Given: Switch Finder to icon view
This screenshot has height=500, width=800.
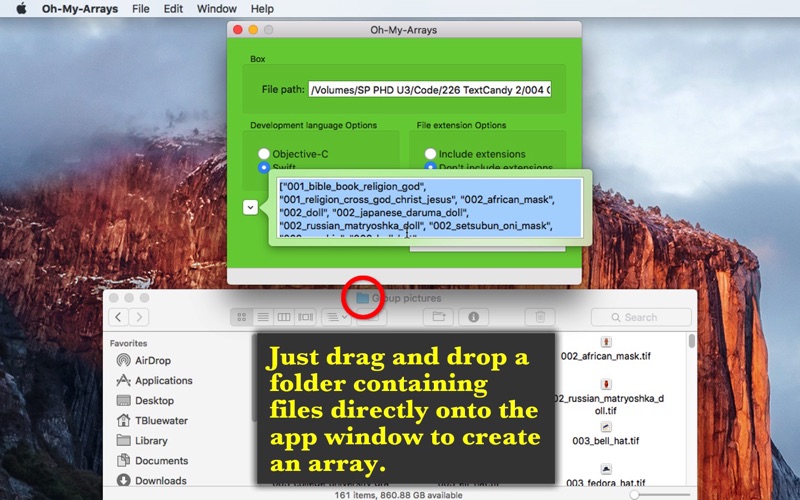Looking at the screenshot, I should click(x=242, y=317).
